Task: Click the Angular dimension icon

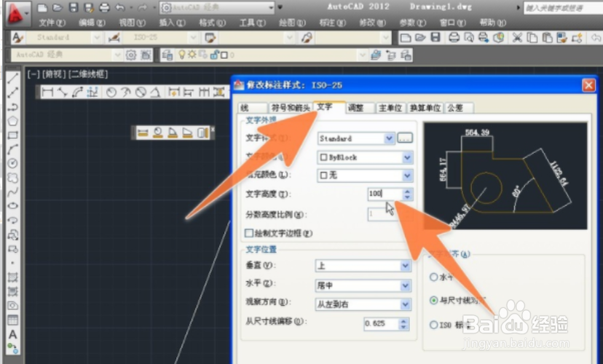Action: coord(155,92)
